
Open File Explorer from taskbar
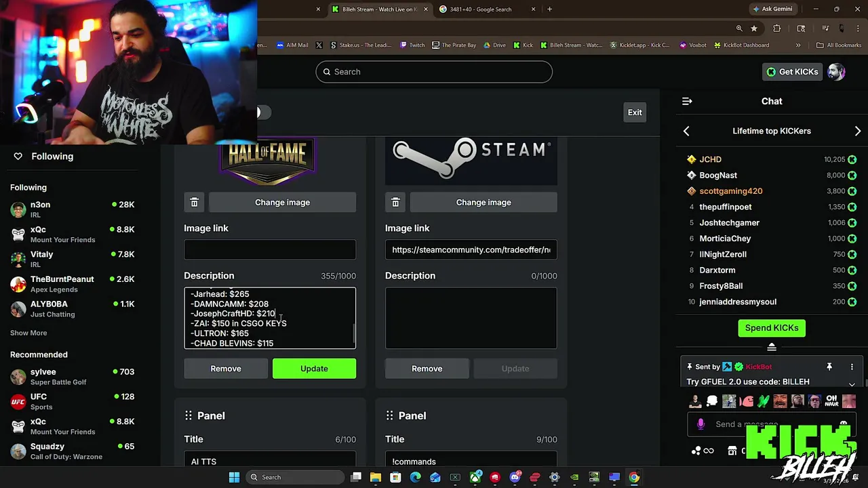tap(376, 477)
